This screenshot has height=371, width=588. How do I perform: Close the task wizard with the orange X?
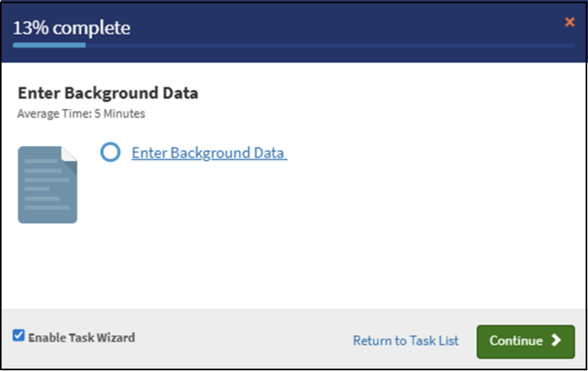click(570, 22)
